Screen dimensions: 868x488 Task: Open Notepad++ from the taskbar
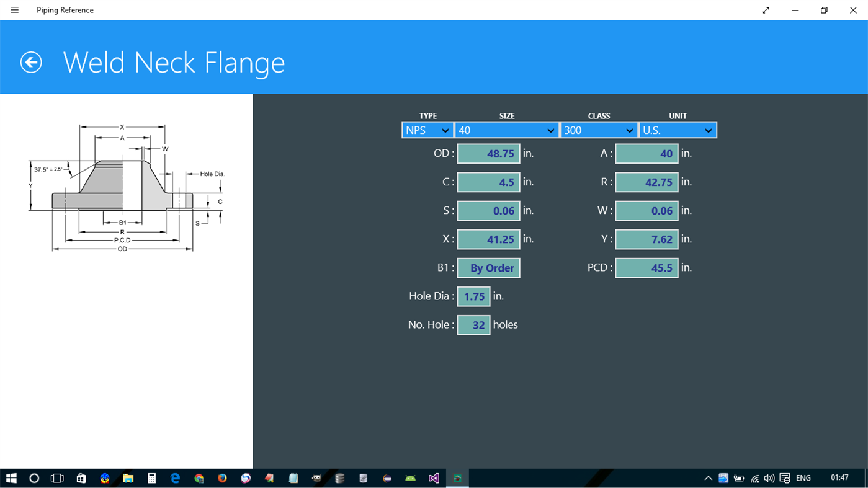(292, 478)
